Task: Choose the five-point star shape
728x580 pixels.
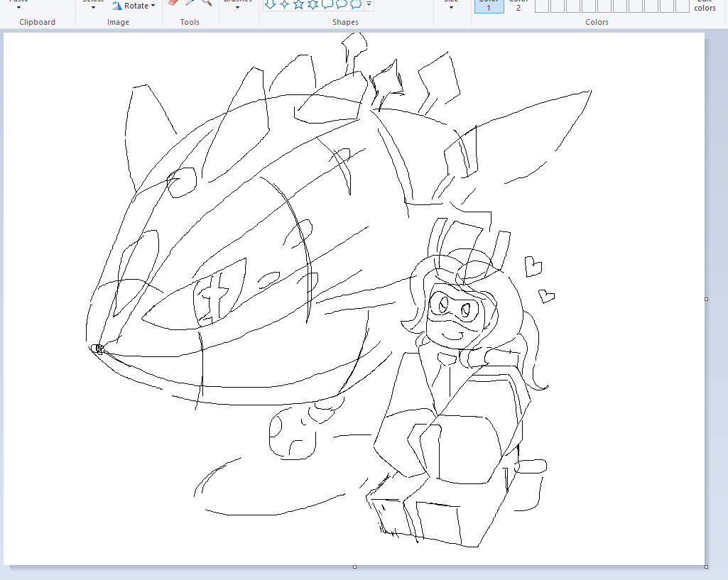Action: click(x=298, y=4)
